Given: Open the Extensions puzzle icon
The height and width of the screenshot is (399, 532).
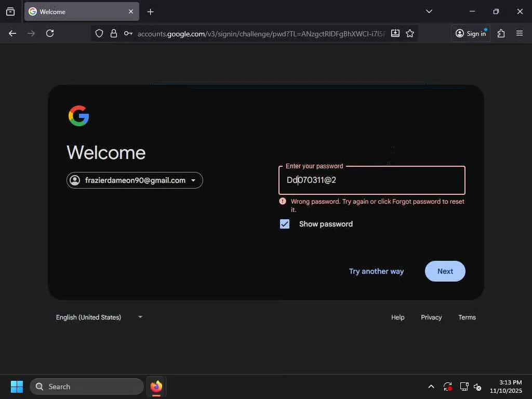Looking at the screenshot, I should (x=501, y=33).
